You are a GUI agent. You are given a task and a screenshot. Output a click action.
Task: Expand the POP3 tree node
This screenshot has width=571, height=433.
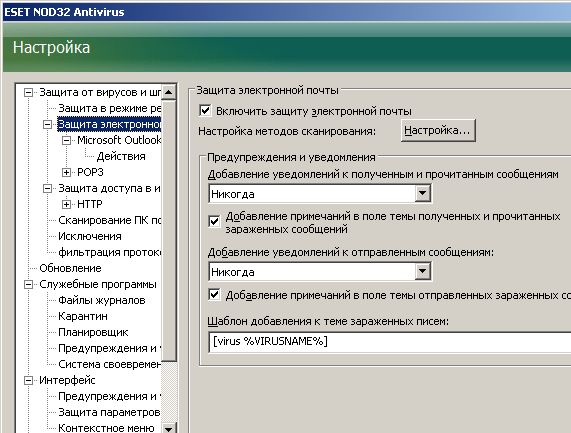pos(66,172)
